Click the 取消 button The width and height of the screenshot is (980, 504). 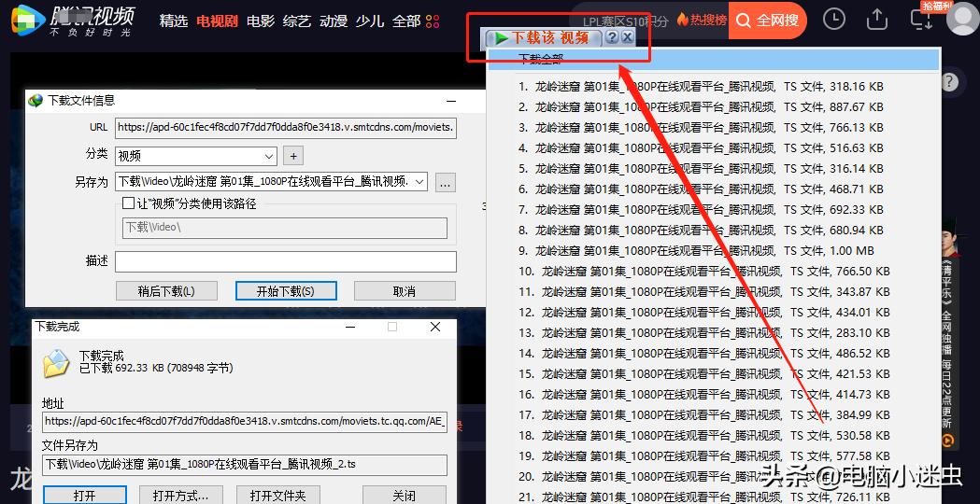point(405,291)
